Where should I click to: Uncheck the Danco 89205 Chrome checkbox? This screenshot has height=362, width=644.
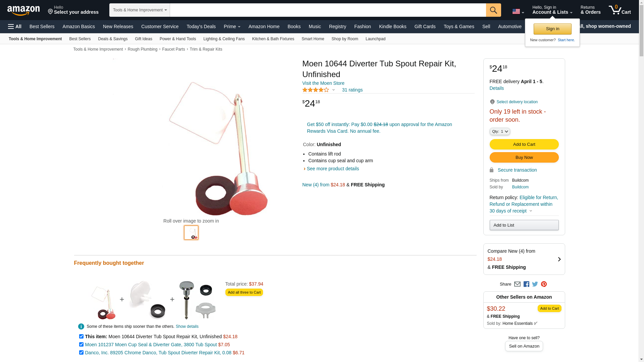click(81, 352)
